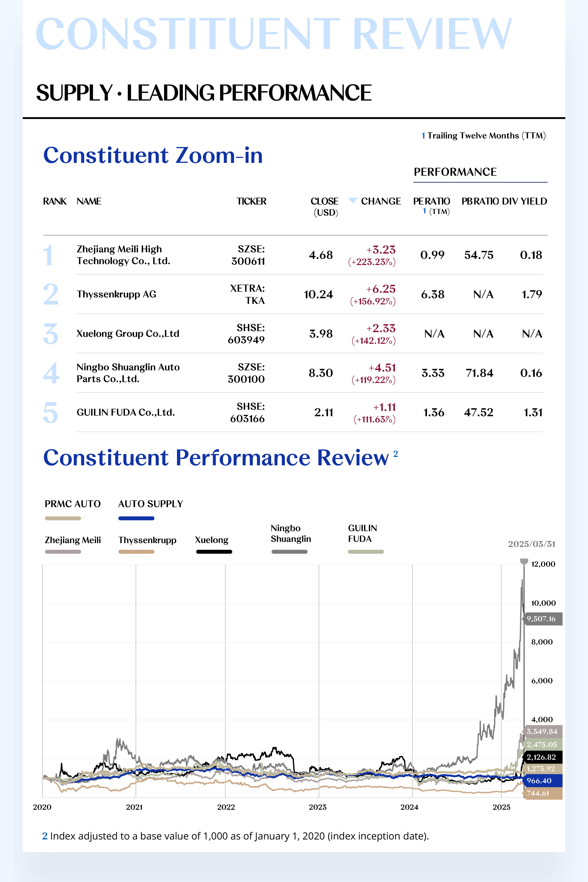588x882 pixels.
Task: Click the 3,349.84 value tag
Action: point(542,731)
